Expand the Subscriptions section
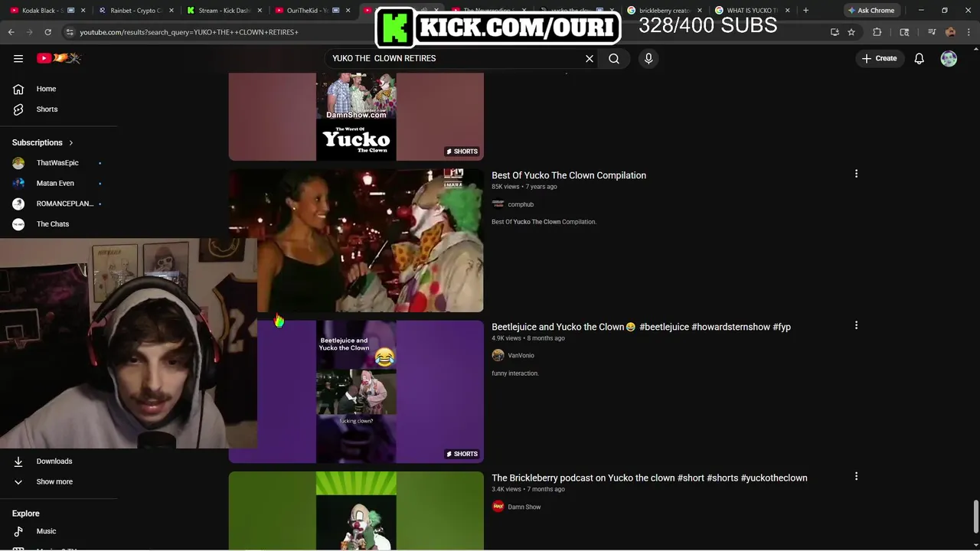The width and height of the screenshot is (980, 551). [43, 142]
